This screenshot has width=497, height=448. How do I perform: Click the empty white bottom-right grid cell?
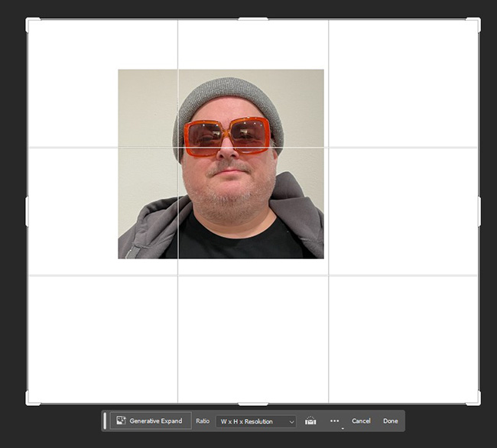(x=403, y=338)
